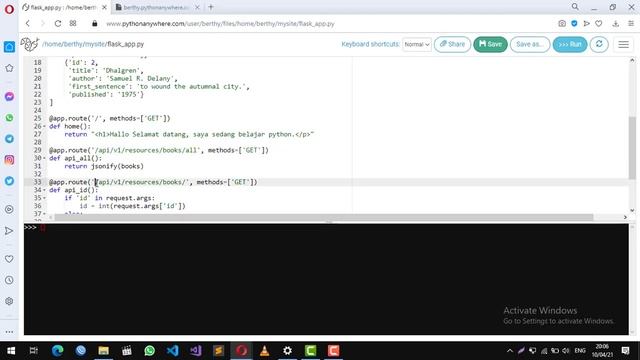Open Windows notification center

[x=625, y=351]
